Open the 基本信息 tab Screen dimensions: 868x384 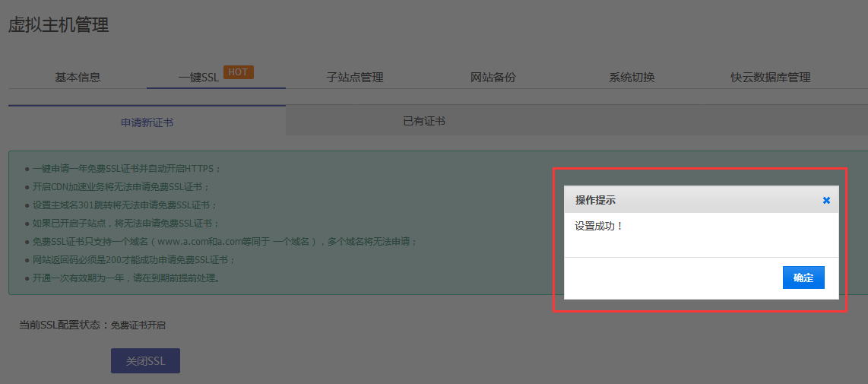[78, 78]
